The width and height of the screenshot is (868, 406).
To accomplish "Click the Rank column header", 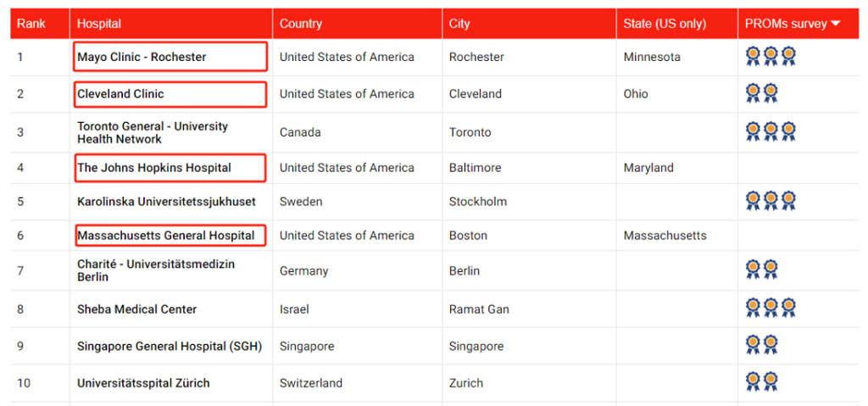I will 31,24.
